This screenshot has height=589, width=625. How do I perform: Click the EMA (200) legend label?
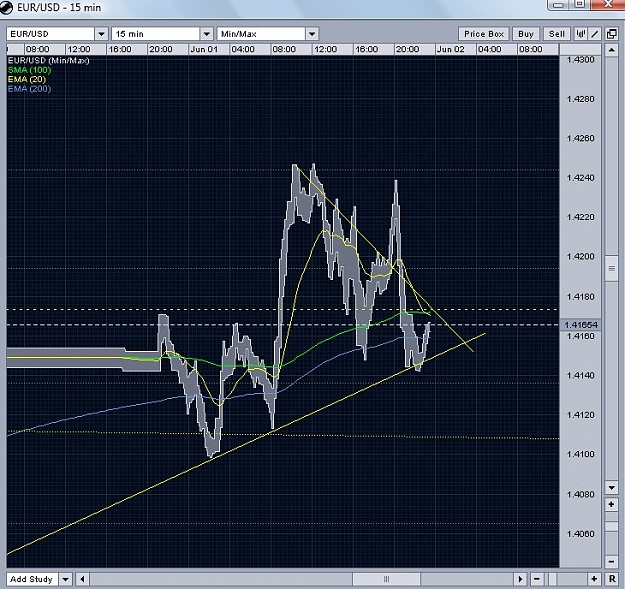coord(29,89)
